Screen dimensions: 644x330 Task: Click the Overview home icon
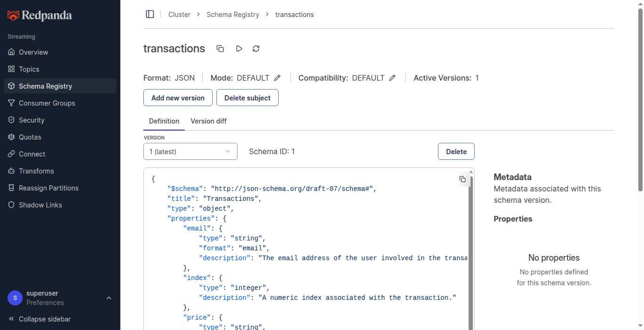[12, 52]
